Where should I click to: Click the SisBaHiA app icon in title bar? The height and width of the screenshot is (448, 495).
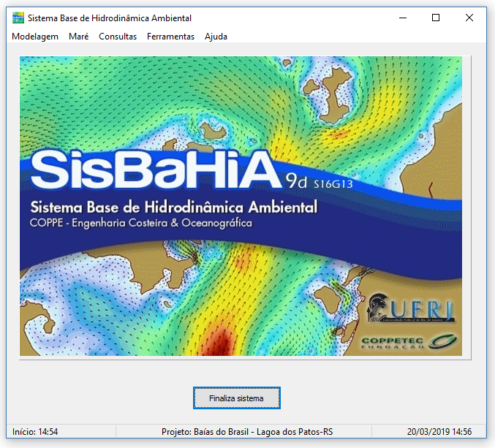coord(18,18)
